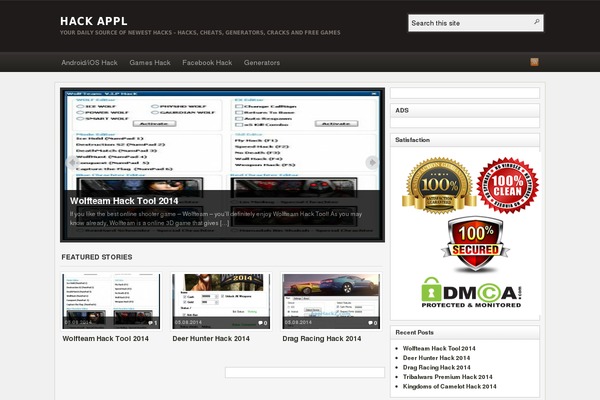Click the DMCA Protected badge
The height and width of the screenshot is (400, 600).
point(471,292)
